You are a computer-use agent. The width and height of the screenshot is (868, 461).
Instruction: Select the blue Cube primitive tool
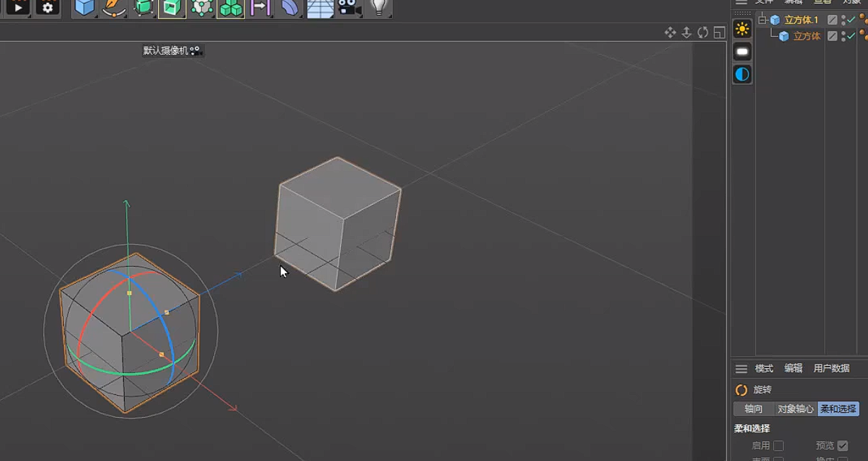84,8
